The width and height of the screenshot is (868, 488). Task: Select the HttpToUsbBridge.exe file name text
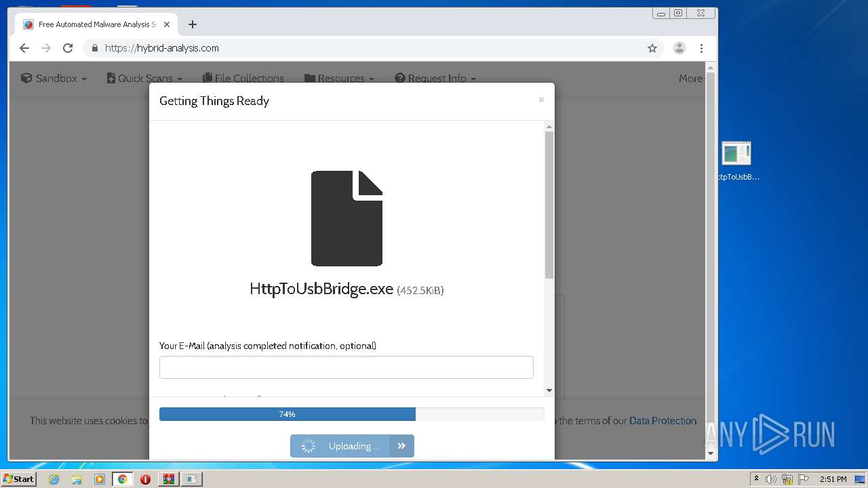[321, 289]
